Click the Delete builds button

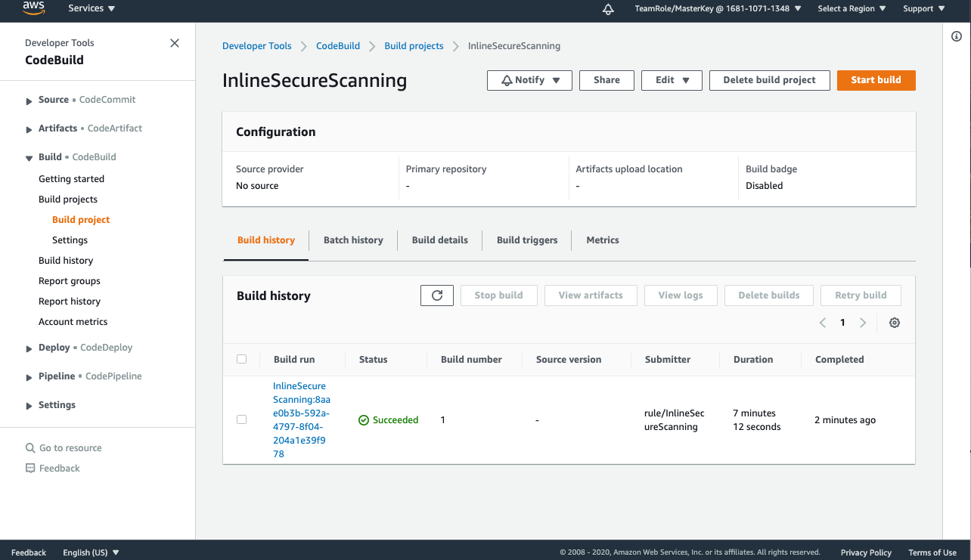[x=768, y=295]
